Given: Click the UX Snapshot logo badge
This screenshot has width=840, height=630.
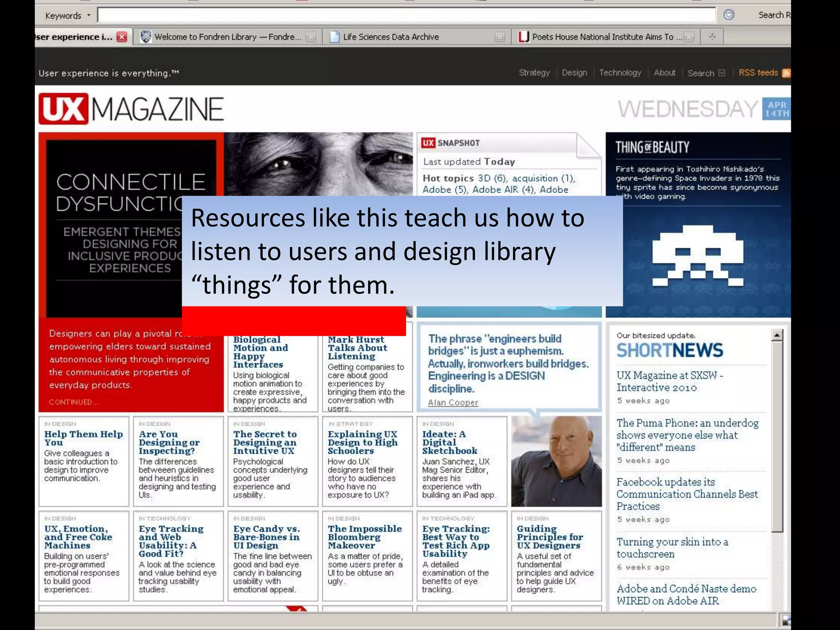Looking at the screenshot, I should coord(428,143).
